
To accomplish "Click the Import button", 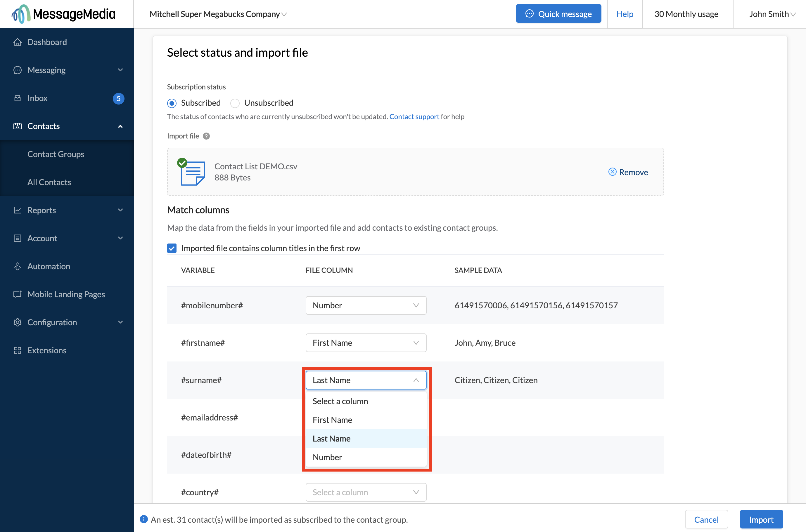I will (761, 519).
